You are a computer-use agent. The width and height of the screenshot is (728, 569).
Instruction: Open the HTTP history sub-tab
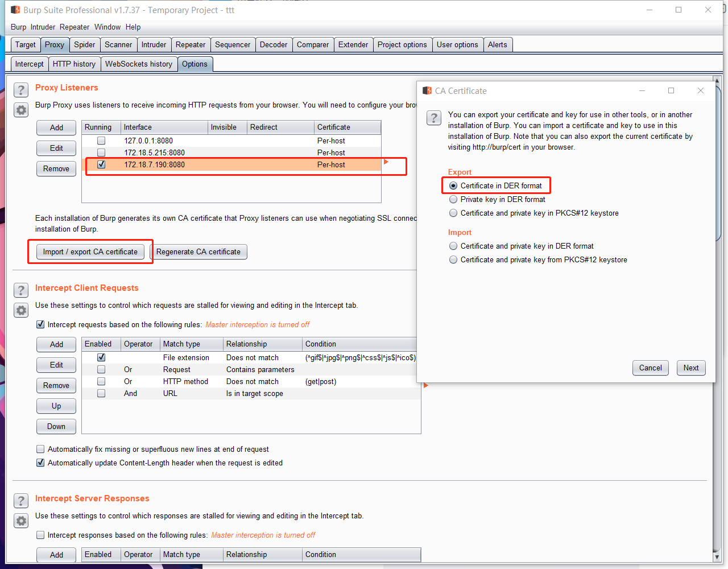tap(74, 64)
